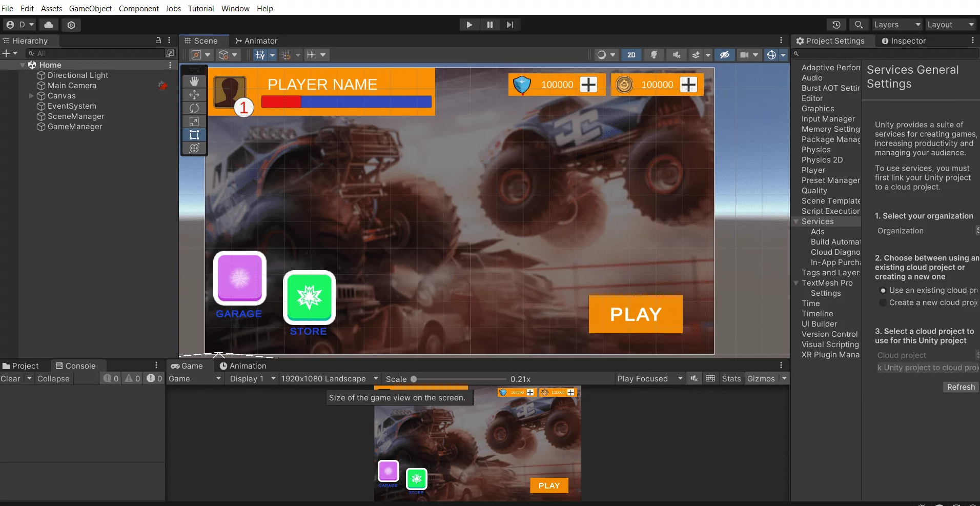The height and width of the screenshot is (506, 980).
Task: Click the Game view Scale slider
Action: (x=414, y=379)
